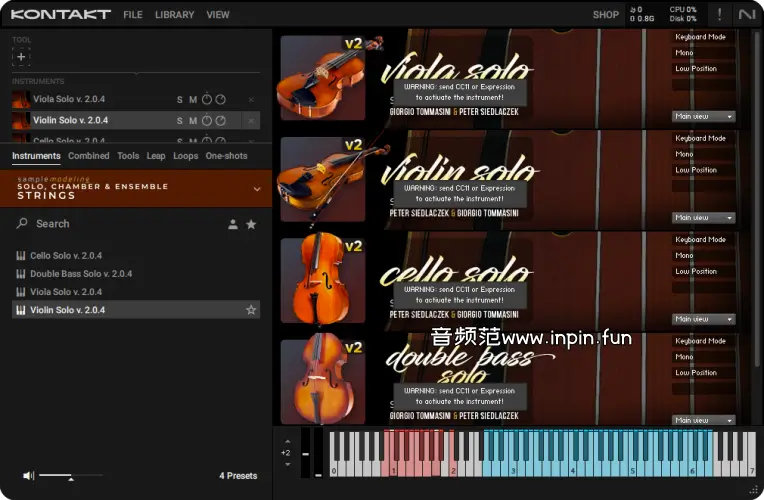Click the exclamation warning icon
Image resolution: width=764 pixels, height=500 pixels.
(719, 14)
